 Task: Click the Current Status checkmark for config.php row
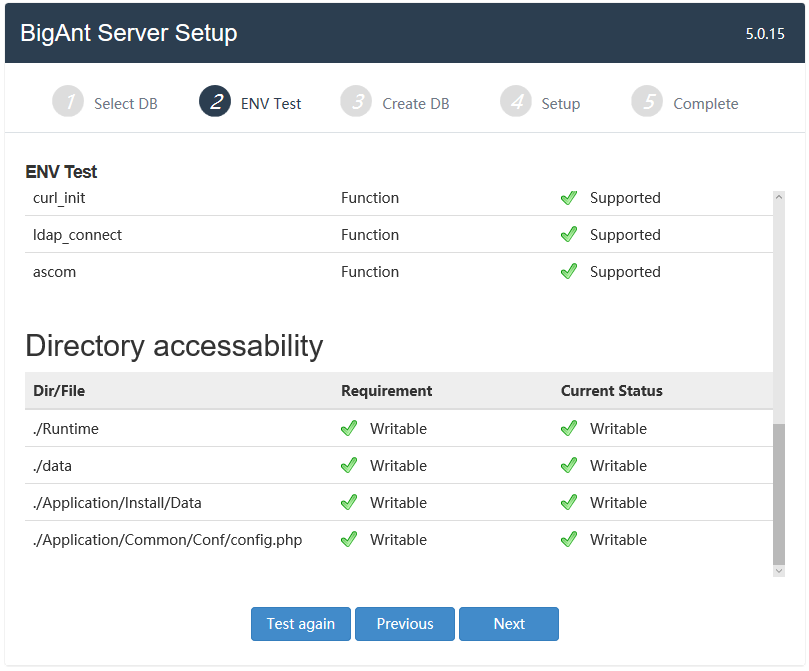pos(569,540)
